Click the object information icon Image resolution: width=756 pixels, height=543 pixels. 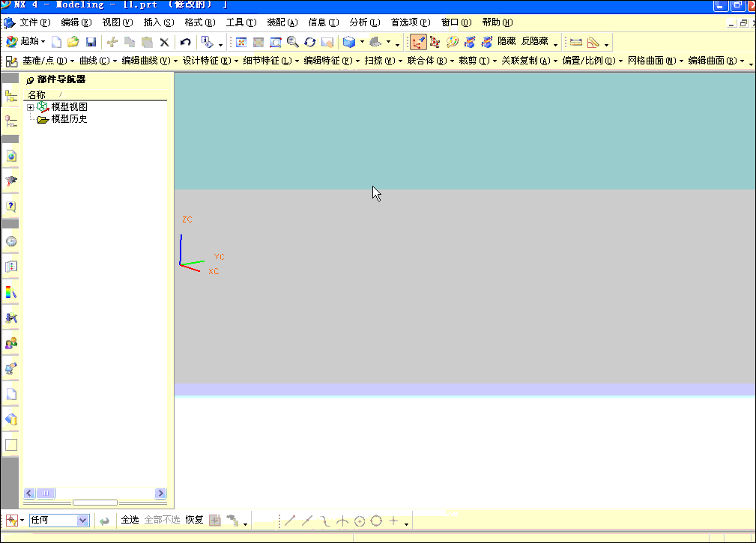[208, 42]
